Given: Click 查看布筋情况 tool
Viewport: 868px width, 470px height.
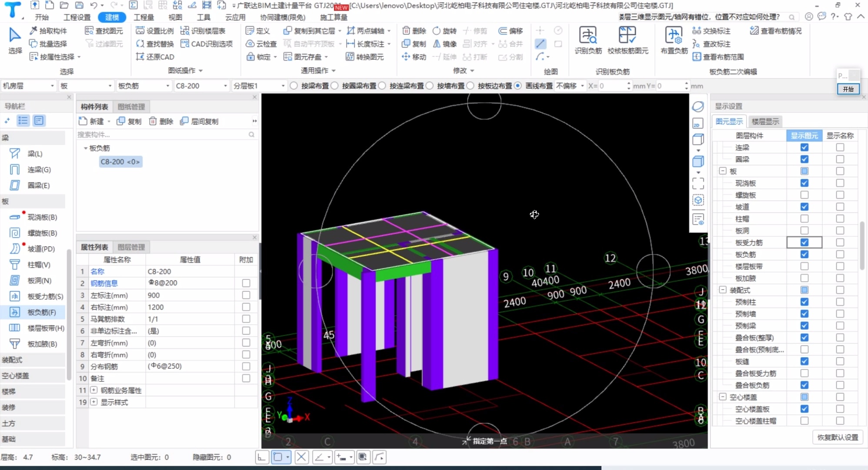Looking at the screenshot, I should pyautogui.click(x=775, y=30).
